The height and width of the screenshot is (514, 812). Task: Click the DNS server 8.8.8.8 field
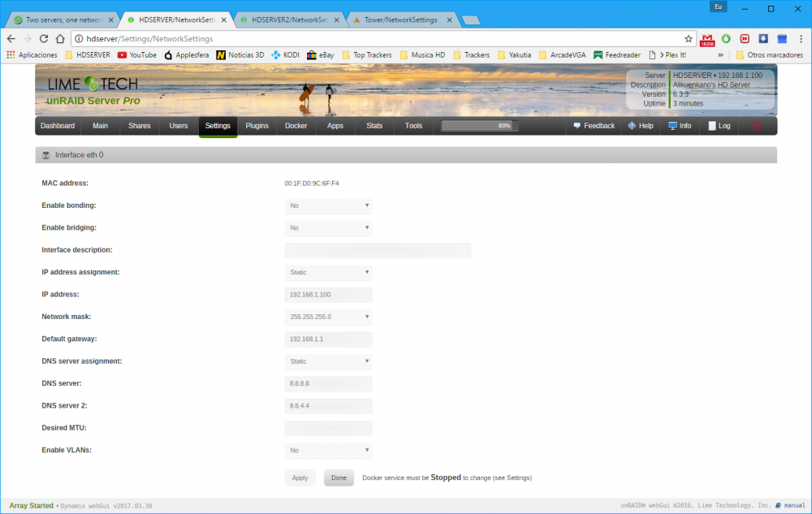point(328,383)
